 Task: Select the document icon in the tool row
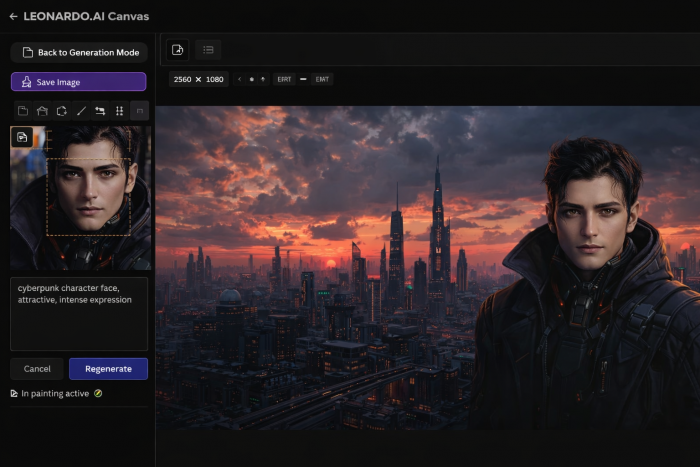[x=23, y=111]
